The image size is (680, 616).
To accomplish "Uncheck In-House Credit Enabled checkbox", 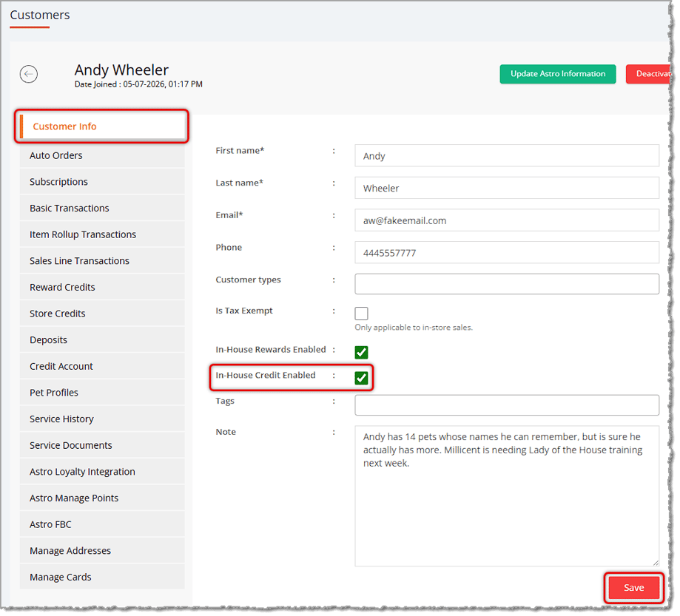I will click(361, 378).
